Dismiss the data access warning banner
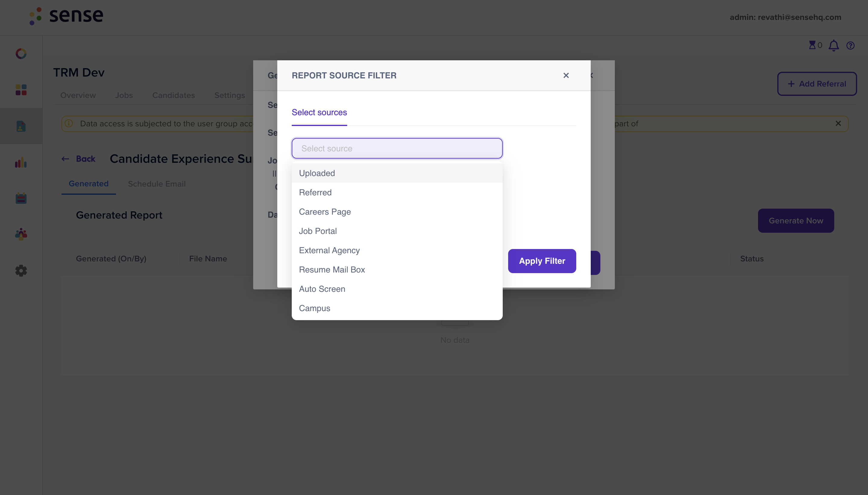The height and width of the screenshot is (495, 868). (838, 123)
